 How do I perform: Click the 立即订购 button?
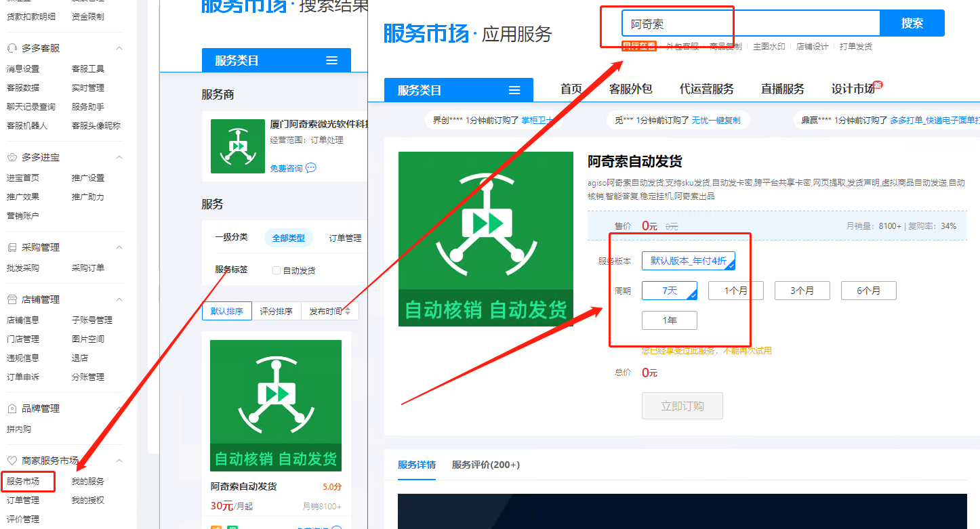(x=682, y=406)
